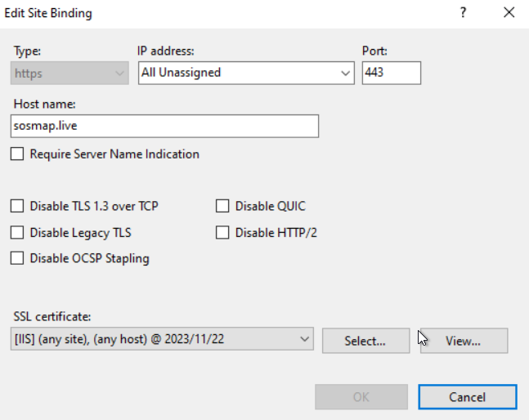
Task: Click the All Unassigned IP text
Action: (x=182, y=73)
